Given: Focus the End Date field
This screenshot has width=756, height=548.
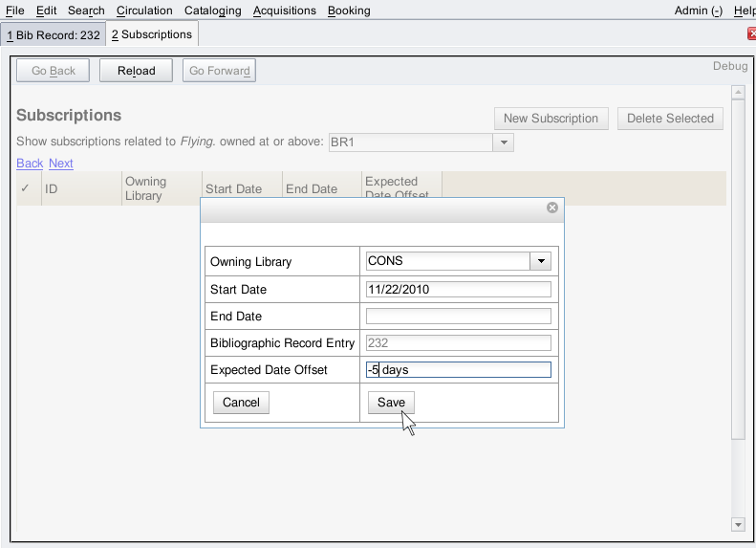Looking at the screenshot, I should [x=459, y=317].
